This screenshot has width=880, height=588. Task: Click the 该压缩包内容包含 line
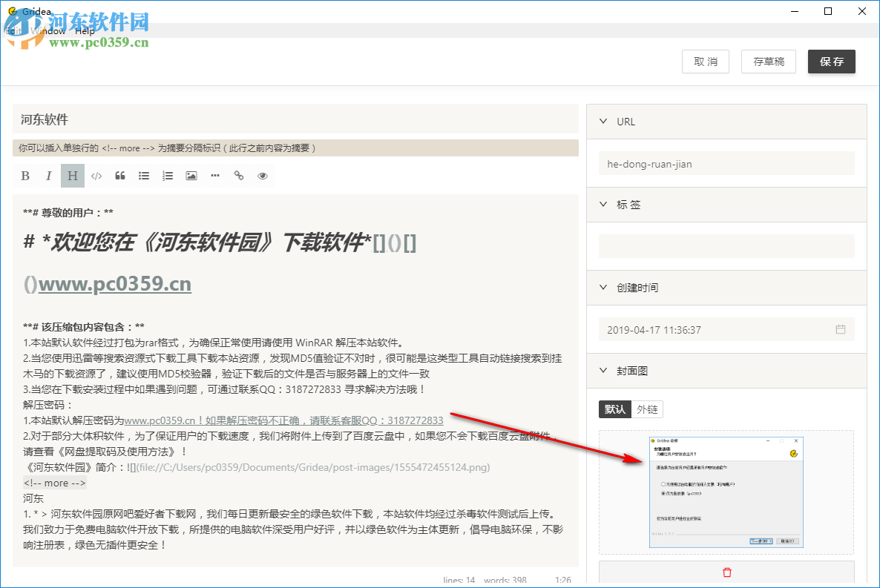84,326
